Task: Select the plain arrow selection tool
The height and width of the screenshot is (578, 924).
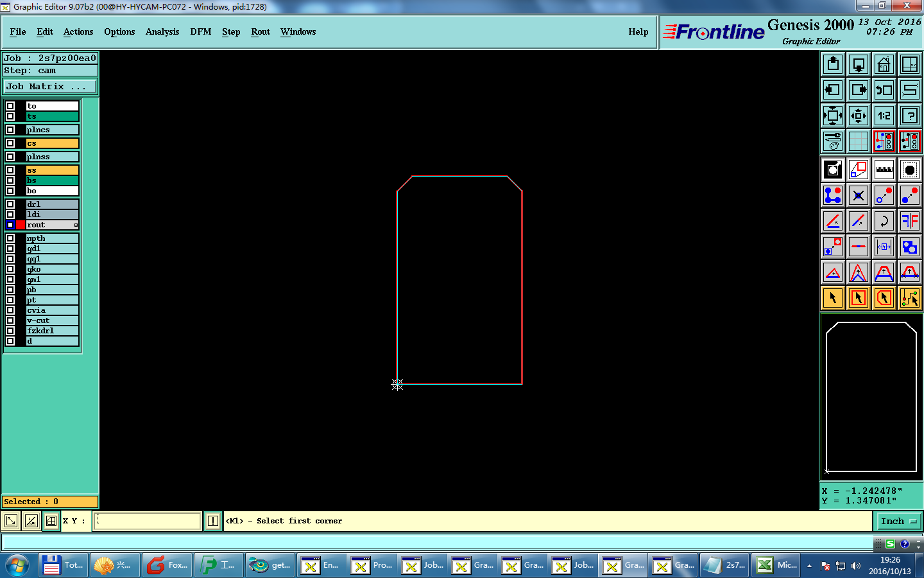Action: [x=833, y=298]
